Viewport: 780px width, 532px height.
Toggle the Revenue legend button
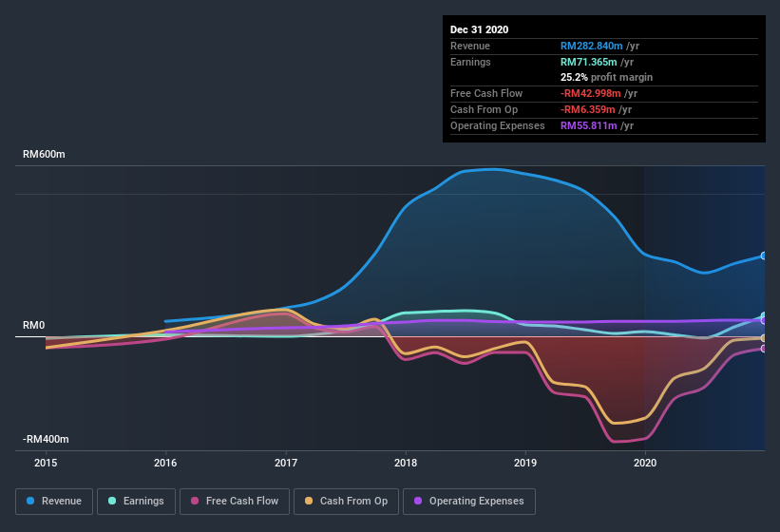[x=54, y=502]
